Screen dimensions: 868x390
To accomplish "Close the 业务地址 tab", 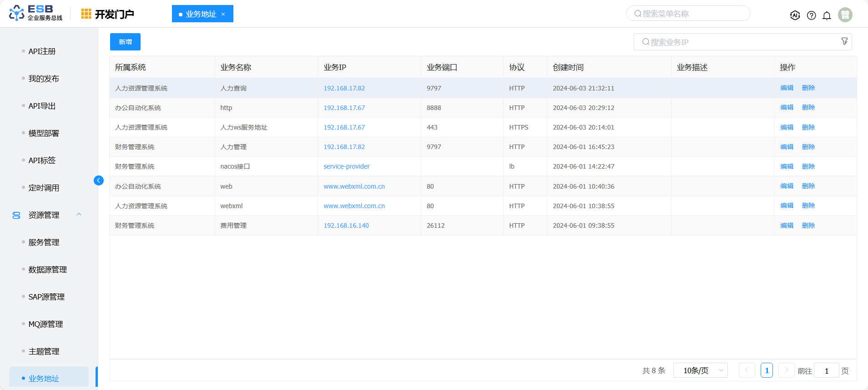I will (x=223, y=14).
